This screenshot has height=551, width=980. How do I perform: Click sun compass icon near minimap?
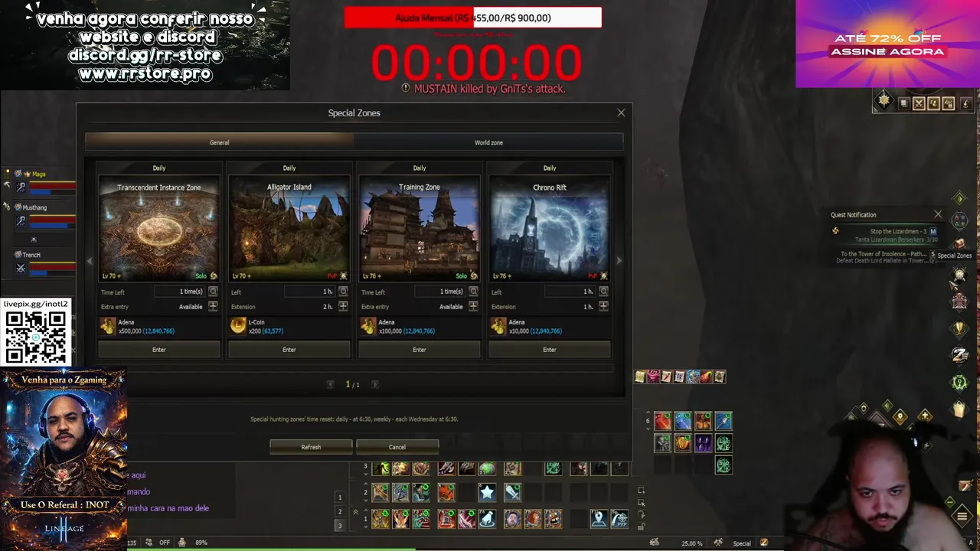point(884,101)
